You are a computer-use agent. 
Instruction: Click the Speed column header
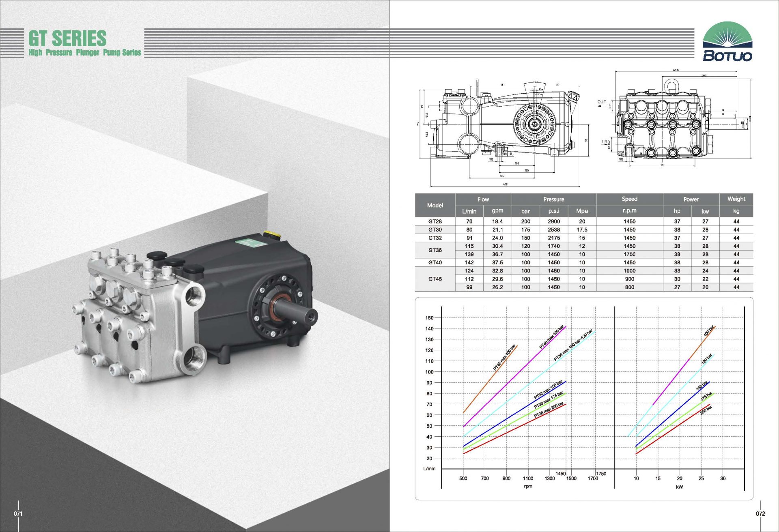629,199
